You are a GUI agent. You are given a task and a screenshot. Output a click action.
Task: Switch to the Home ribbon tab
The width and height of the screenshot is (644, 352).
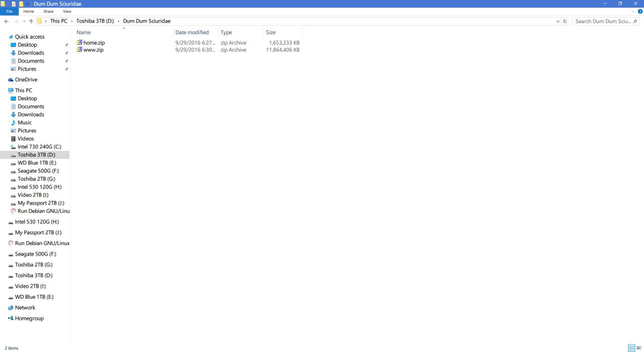pyautogui.click(x=29, y=11)
